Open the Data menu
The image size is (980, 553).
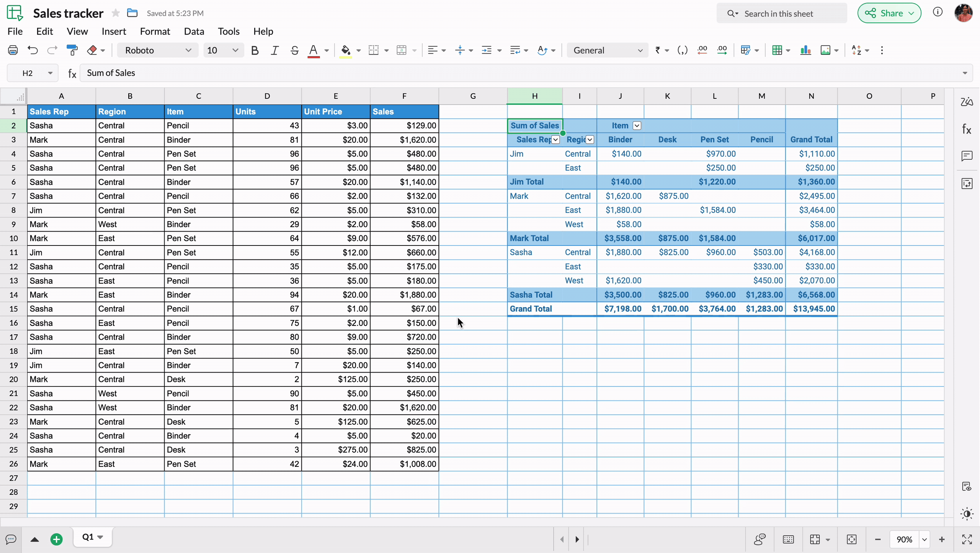(194, 31)
